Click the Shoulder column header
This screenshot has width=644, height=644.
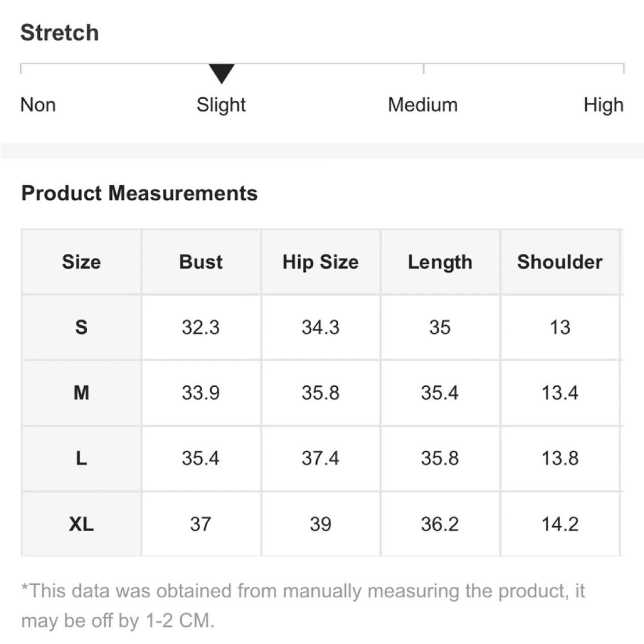point(560,262)
